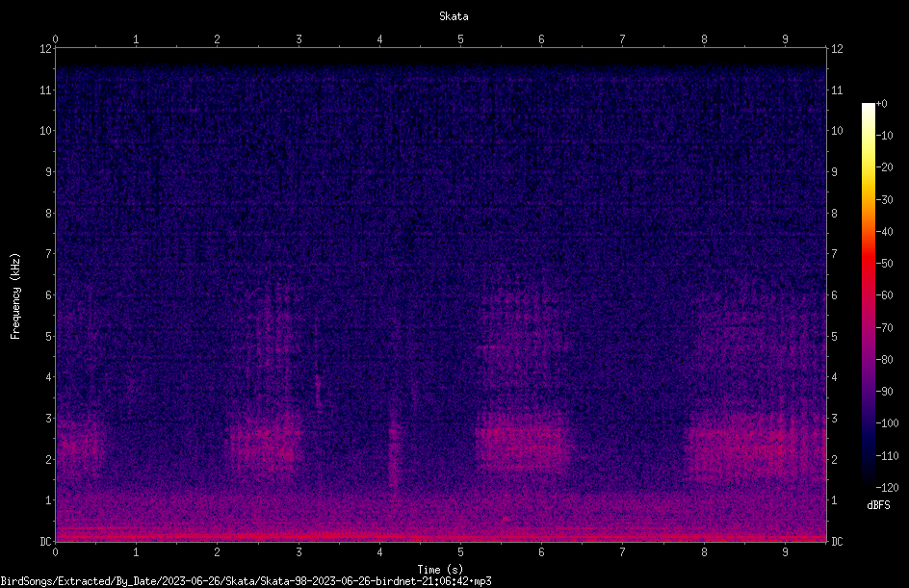The image size is (909, 588).
Task: Click the '6' label on the left frequency axis
Action: (x=49, y=294)
